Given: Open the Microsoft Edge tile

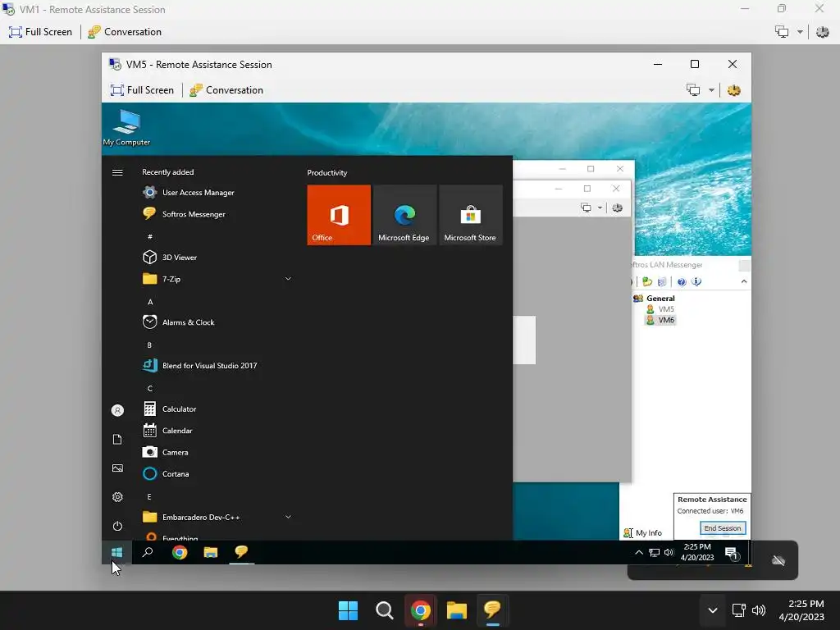Looking at the screenshot, I should (404, 215).
